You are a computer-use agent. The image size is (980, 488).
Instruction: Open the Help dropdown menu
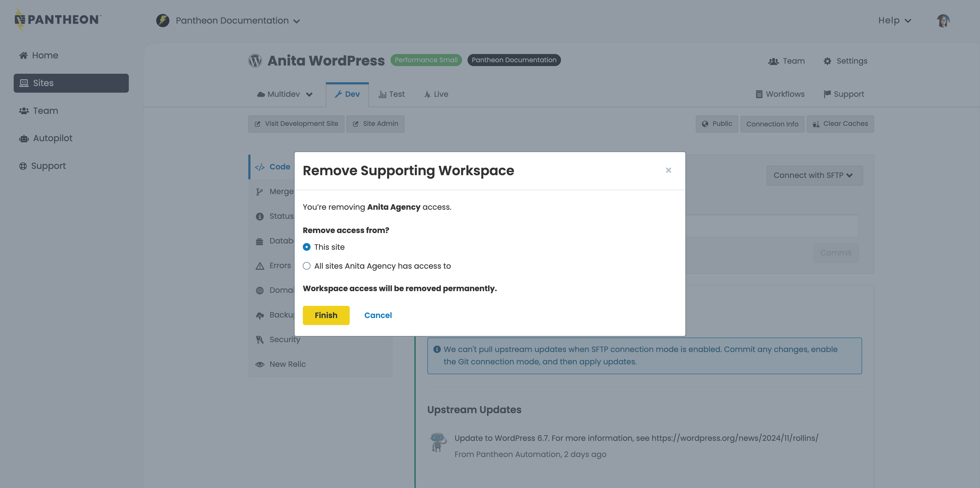coord(894,21)
